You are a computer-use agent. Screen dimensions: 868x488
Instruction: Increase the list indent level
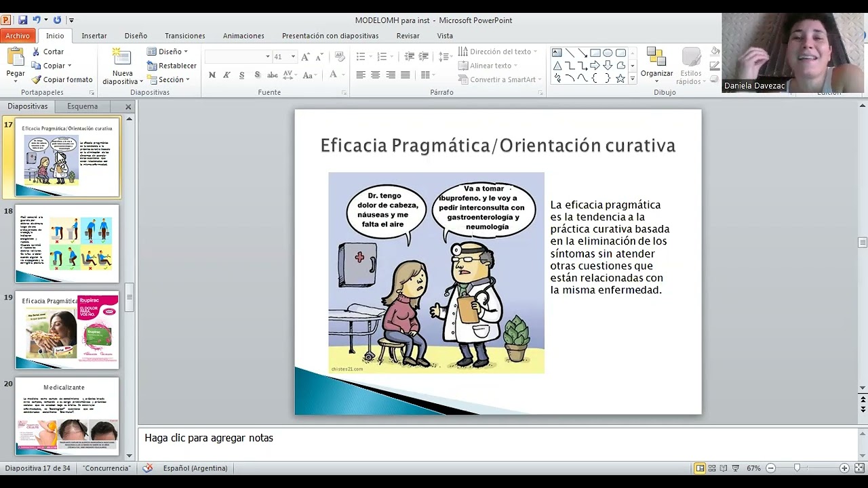425,57
